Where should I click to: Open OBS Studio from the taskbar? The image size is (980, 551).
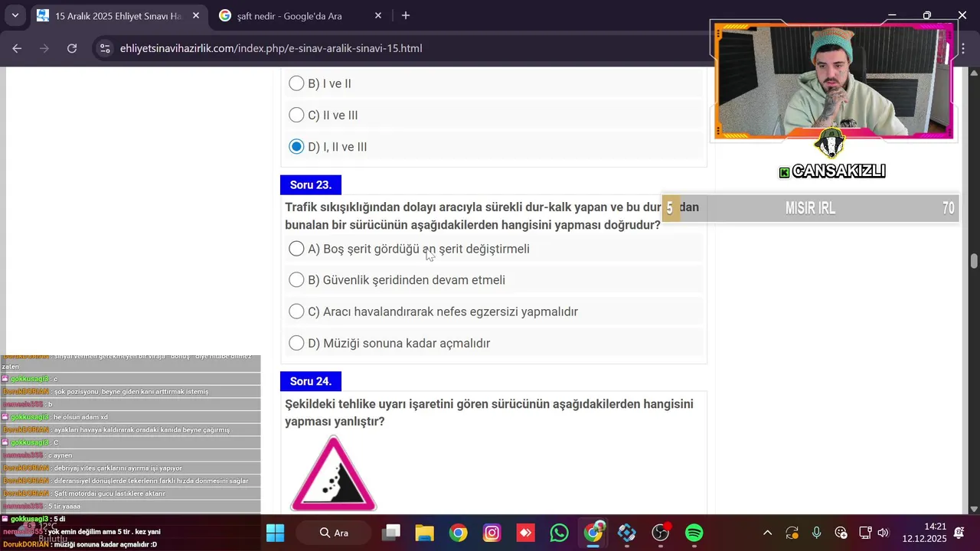click(661, 533)
